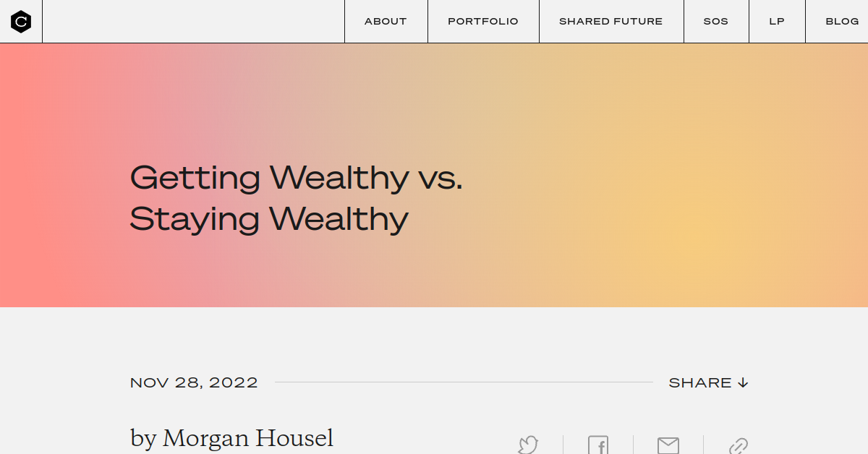Share the article on Facebook
This screenshot has width=868, height=454.
(598, 445)
